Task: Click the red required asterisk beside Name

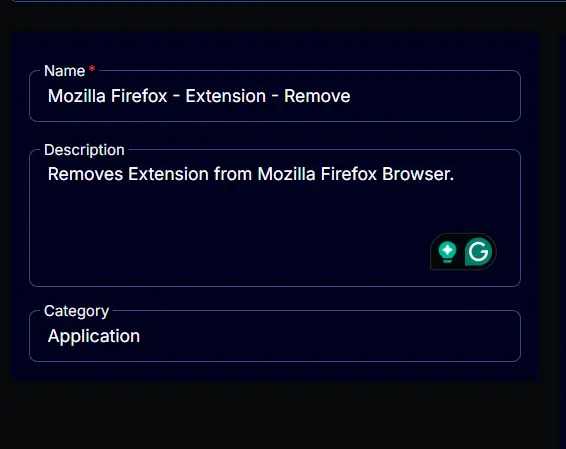Action: pos(92,68)
